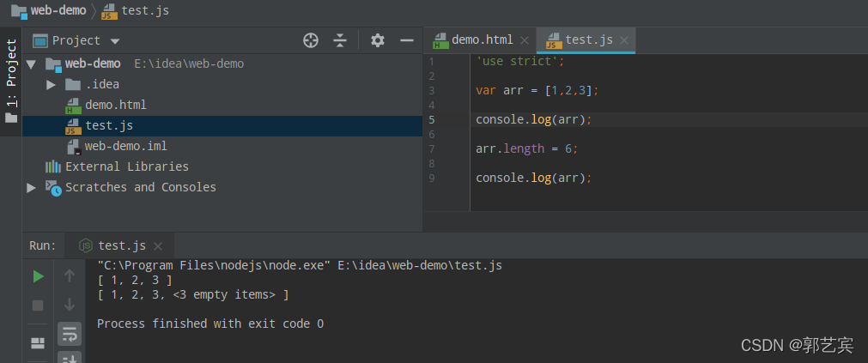Screen dimensions: 868x363
Task: Click on 'arr.length = 6;' line
Action: pyautogui.click(x=527, y=149)
